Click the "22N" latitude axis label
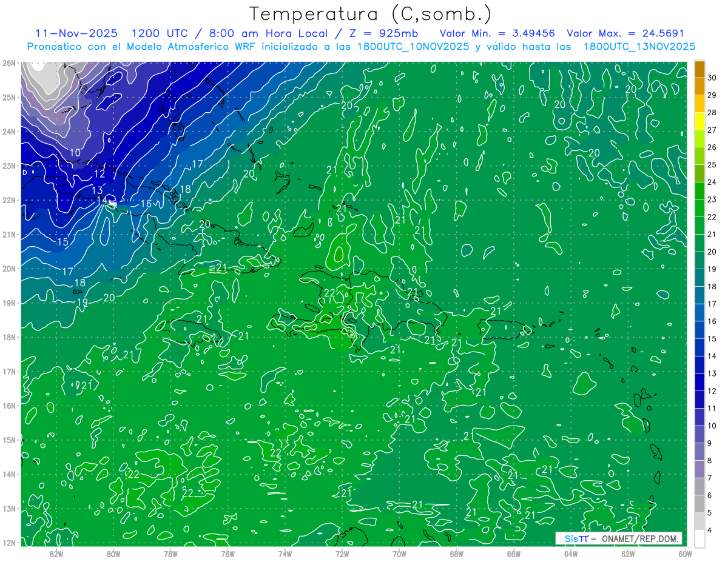This screenshot has width=728, height=562. click(x=8, y=200)
